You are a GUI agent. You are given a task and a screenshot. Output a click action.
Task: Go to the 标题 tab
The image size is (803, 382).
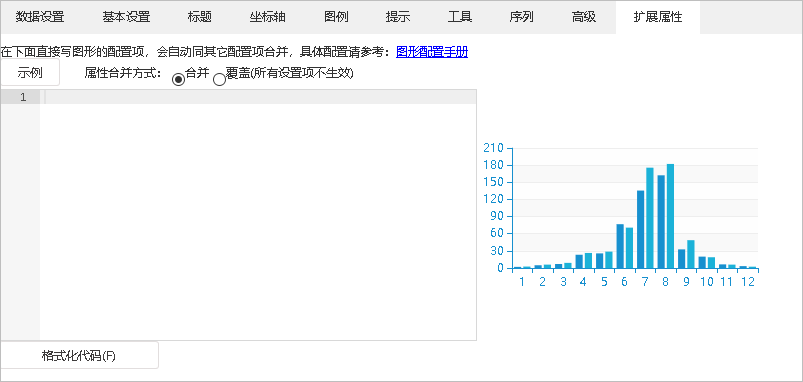(200, 17)
